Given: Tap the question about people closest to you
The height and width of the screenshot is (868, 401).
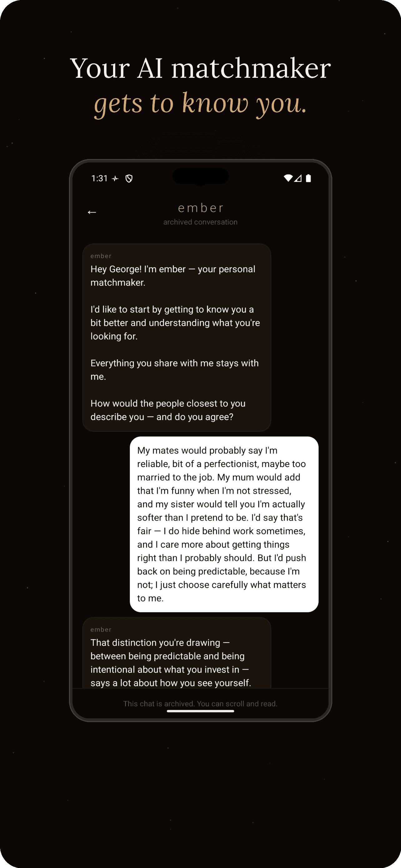Looking at the screenshot, I should click(168, 410).
